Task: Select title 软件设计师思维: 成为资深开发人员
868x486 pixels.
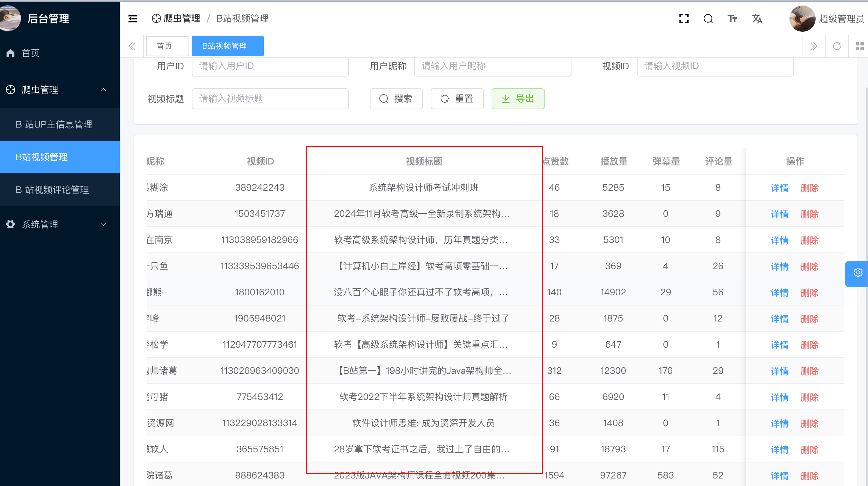Action: 424,423
